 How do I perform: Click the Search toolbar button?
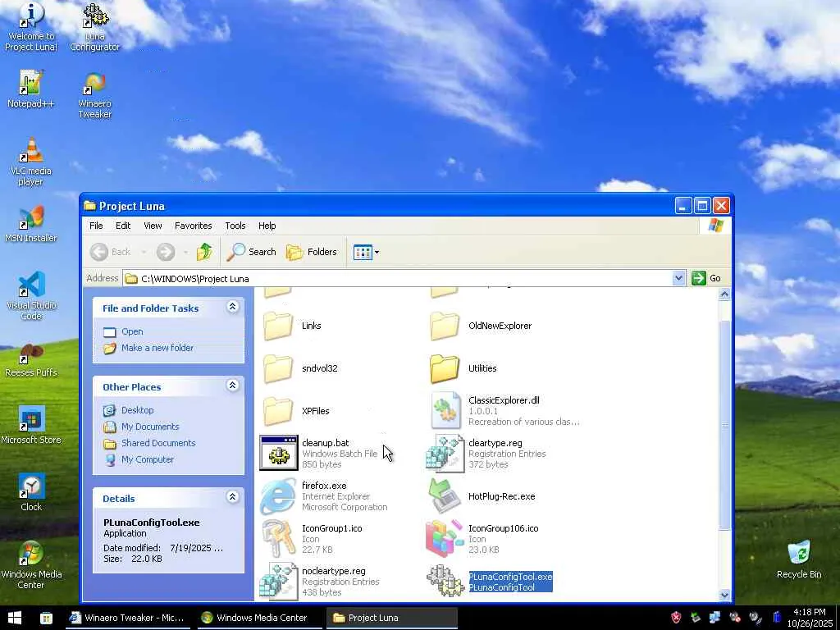click(x=251, y=252)
